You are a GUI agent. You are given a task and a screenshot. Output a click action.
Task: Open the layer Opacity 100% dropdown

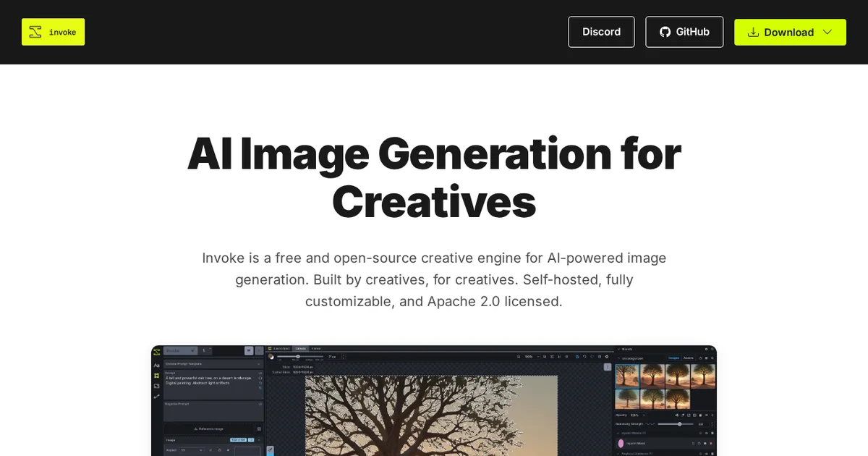pyautogui.click(x=637, y=415)
